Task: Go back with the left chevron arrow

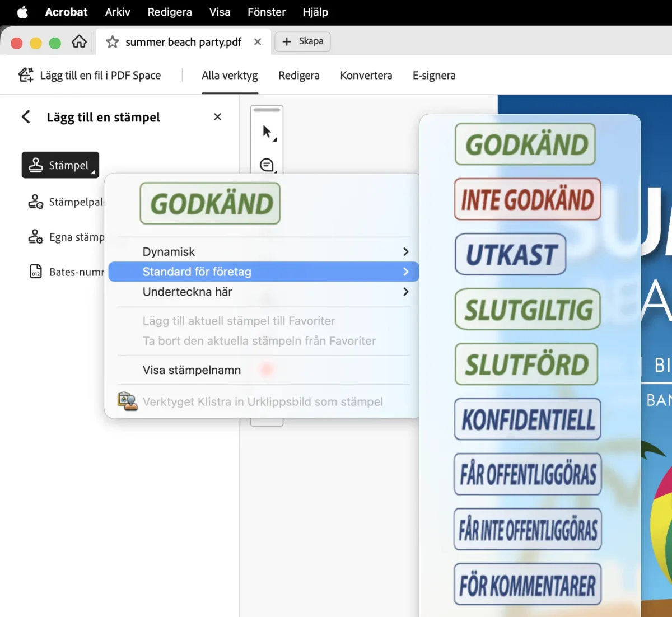Action: (x=26, y=116)
